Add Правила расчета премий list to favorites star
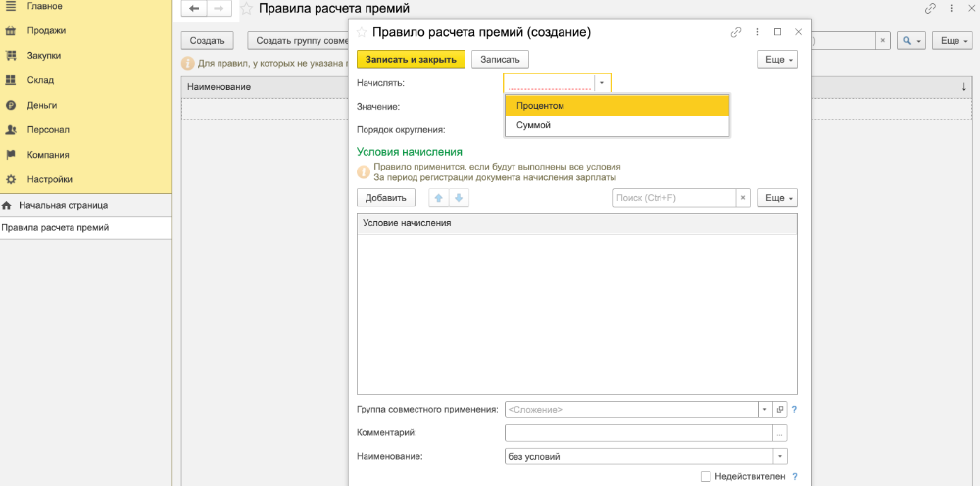 (247, 9)
